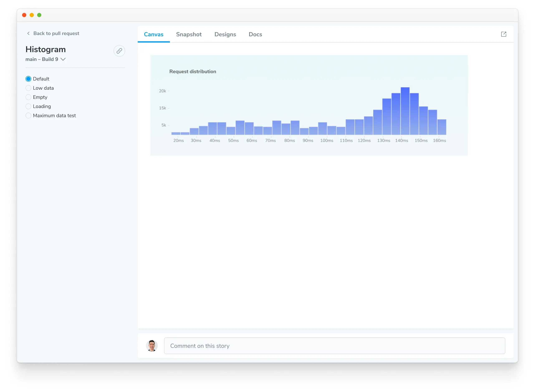Click the link/copy icon next to Histogram
Image resolution: width=535 pixels, height=392 pixels.
point(119,51)
